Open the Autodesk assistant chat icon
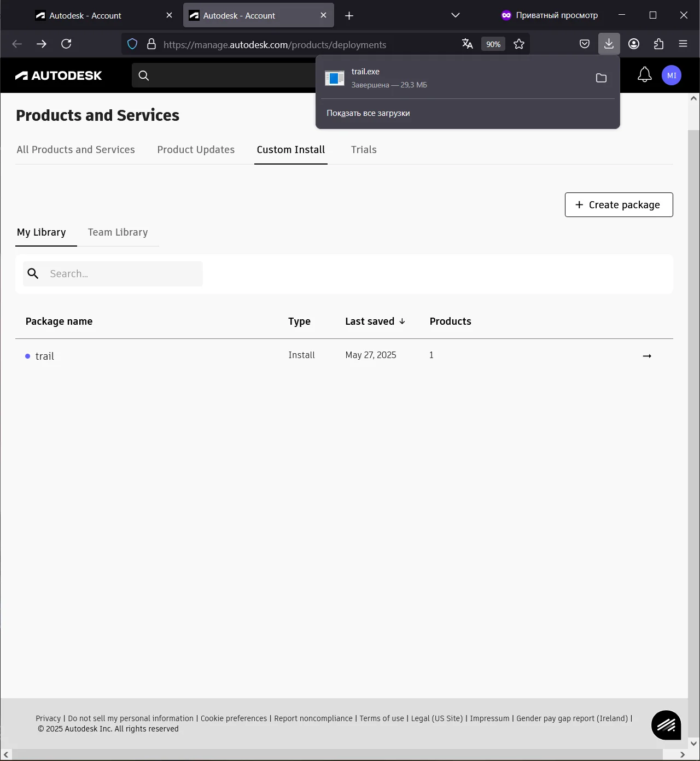This screenshot has width=700, height=761. [666, 725]
